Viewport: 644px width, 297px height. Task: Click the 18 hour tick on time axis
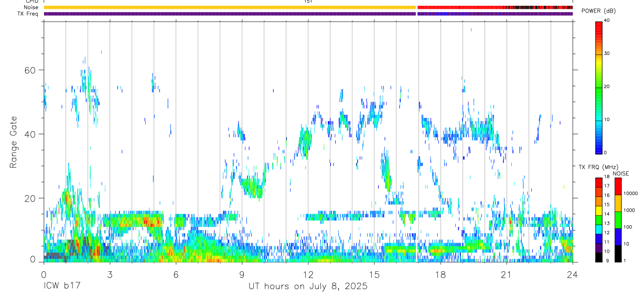pyautogui.click(x=440, y=274)
